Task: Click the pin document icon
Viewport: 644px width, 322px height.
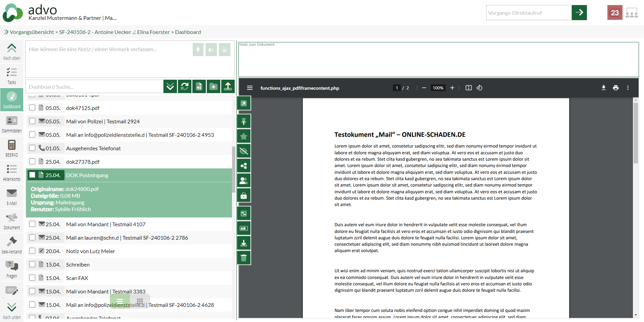Action: tap(244, 121)
